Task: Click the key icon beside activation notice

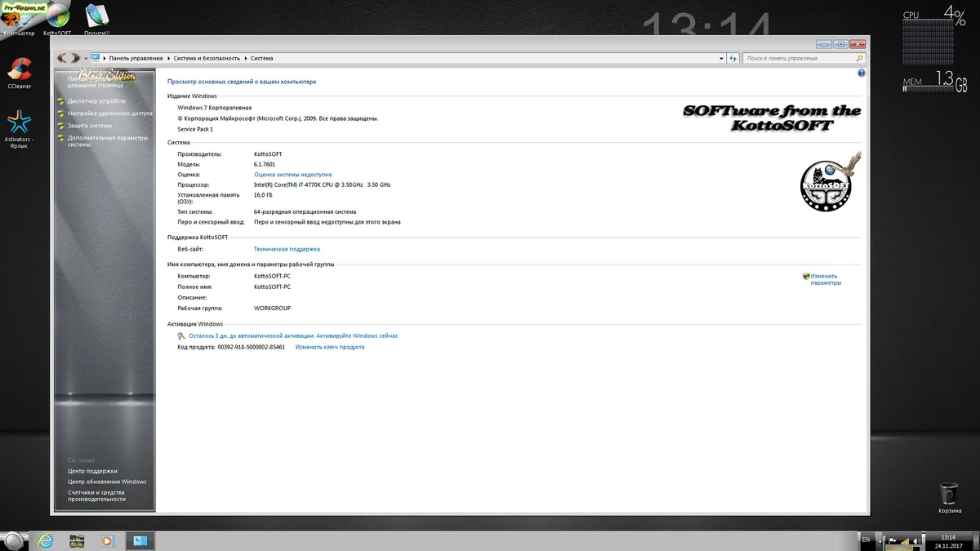Action: pyautogui.click(x=181, y=335)
